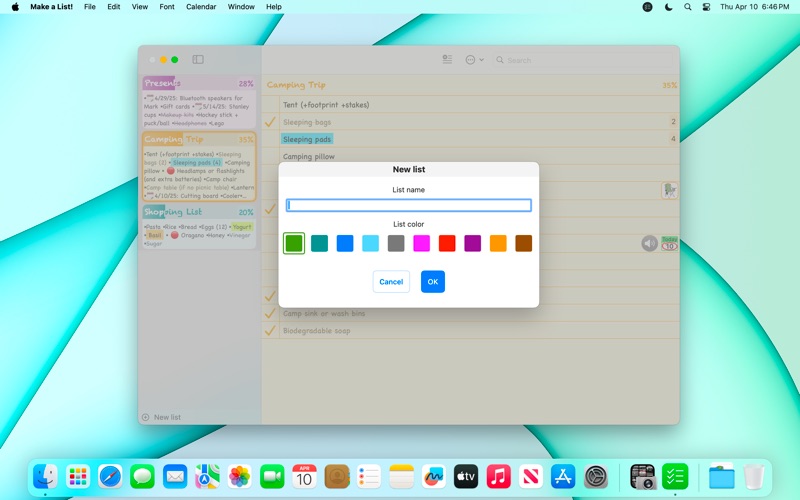Toggle checkmark for Sleeping bags item

coord(270,122)
